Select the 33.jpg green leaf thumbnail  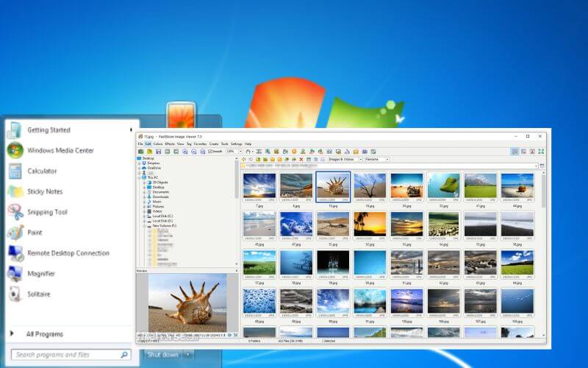click(x=443, y=187)
